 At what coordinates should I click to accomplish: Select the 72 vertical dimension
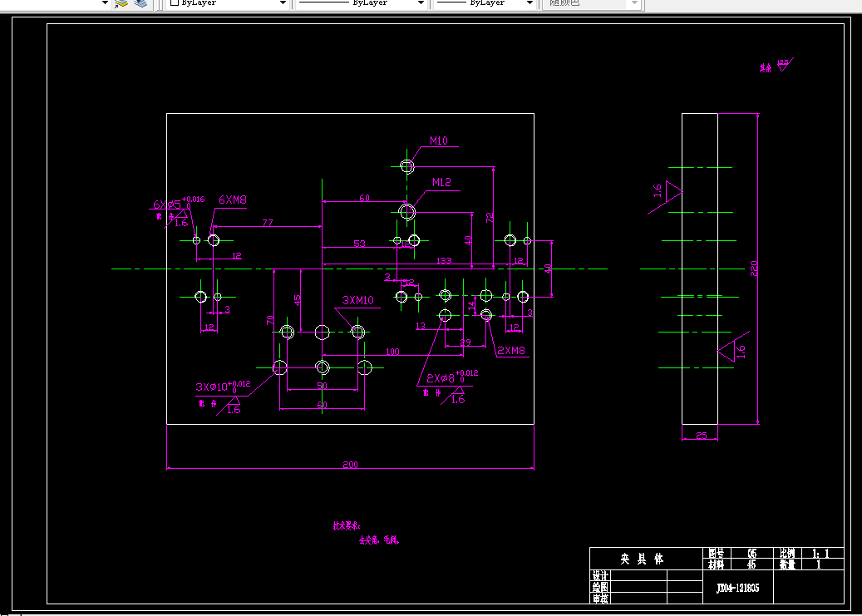(490, 216)
